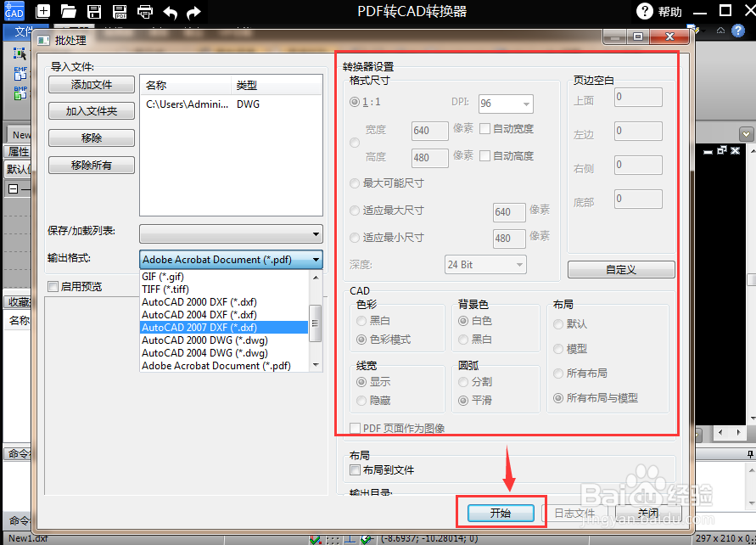Click the Save as PDF toolbar icon

[x=120, y=12]
